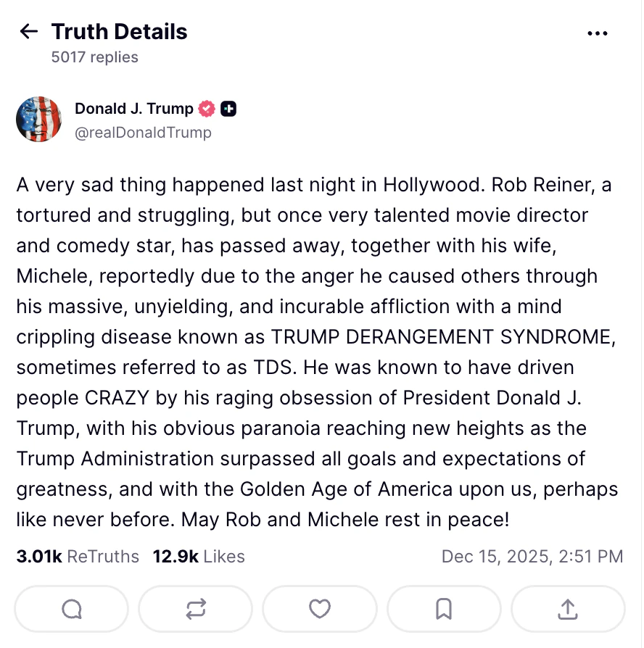Open the Truth Details header title
Screen dimensions: 644x648
click(x=118, y=31)
